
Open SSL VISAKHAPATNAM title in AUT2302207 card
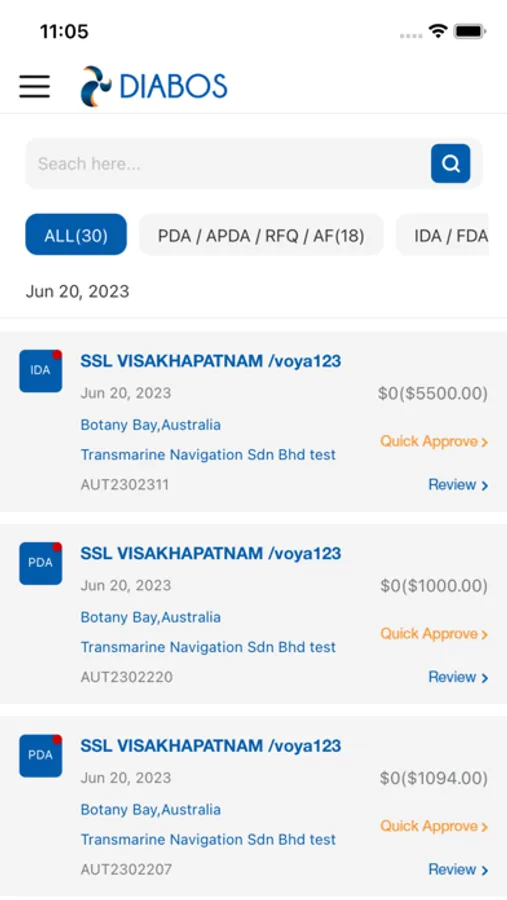(x=211, y=746)
